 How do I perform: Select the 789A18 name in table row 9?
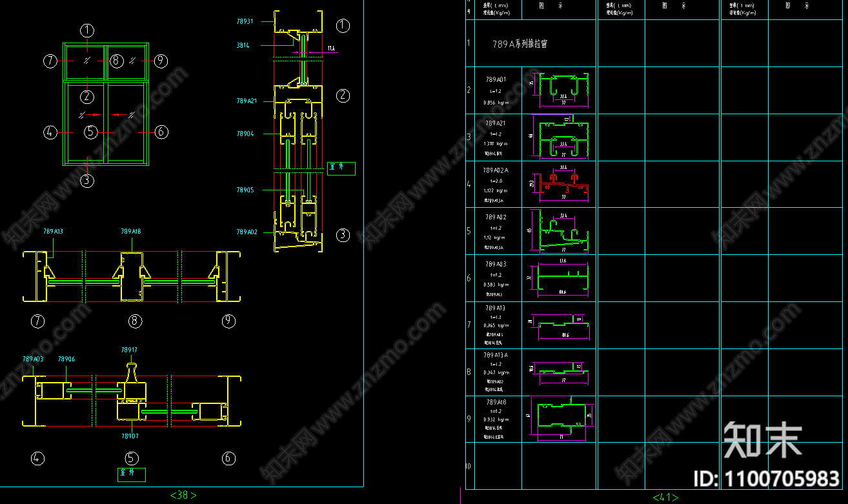tap(496, 402)
